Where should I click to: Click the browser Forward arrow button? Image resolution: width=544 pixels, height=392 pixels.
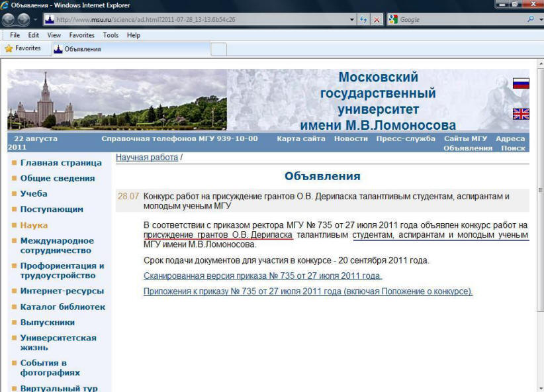[x=24, y=19]
